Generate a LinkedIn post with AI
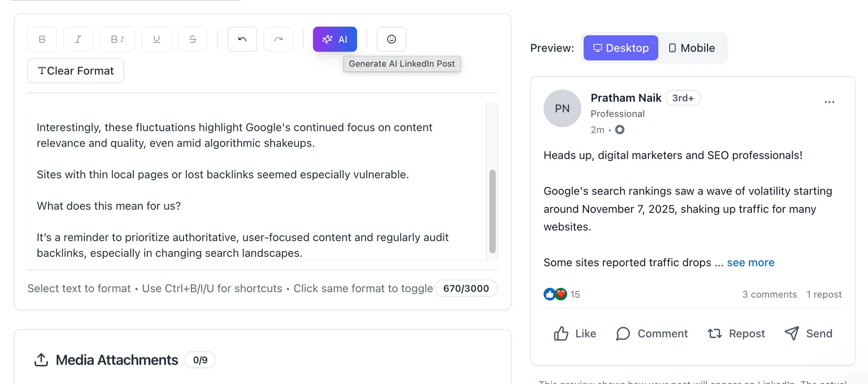868x384 pixels. [x=335, y=39]
